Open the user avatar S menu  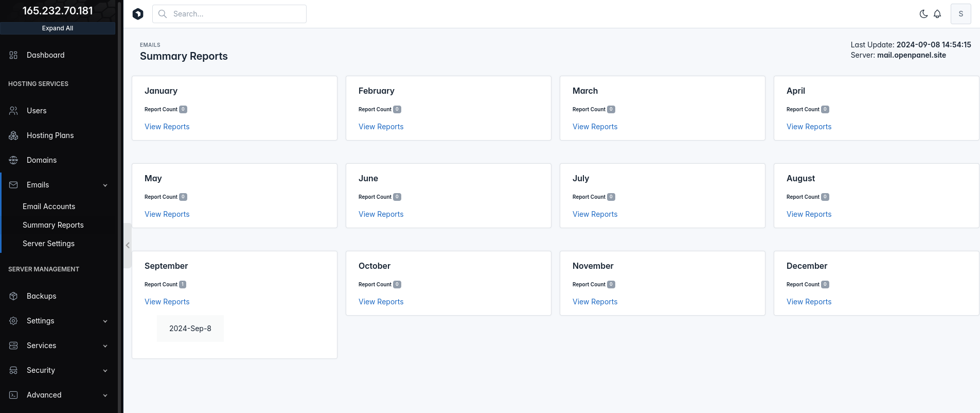pos(960,14)
